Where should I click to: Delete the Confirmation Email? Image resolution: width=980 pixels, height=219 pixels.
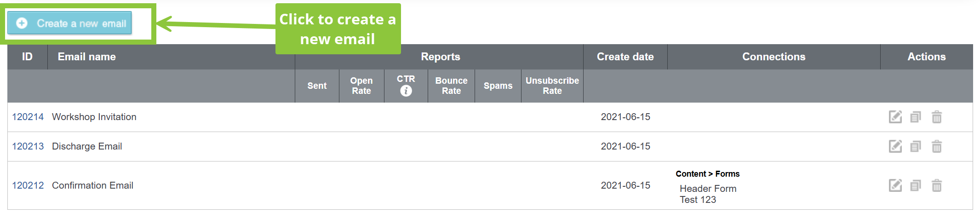937,185
